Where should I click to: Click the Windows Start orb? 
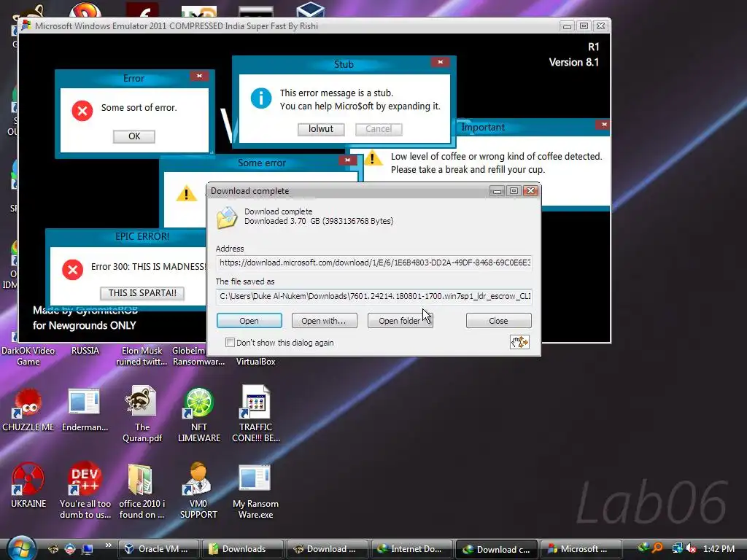click(21, 548)
